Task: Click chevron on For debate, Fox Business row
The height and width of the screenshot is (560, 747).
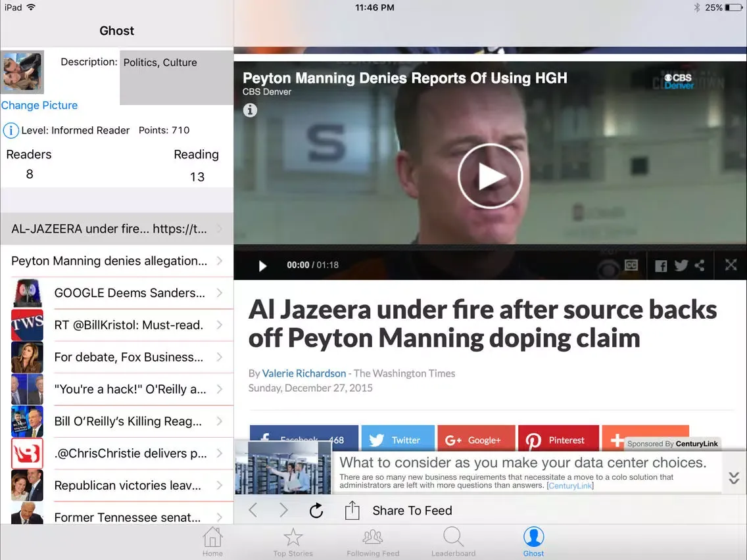Action: coord(220,357)
